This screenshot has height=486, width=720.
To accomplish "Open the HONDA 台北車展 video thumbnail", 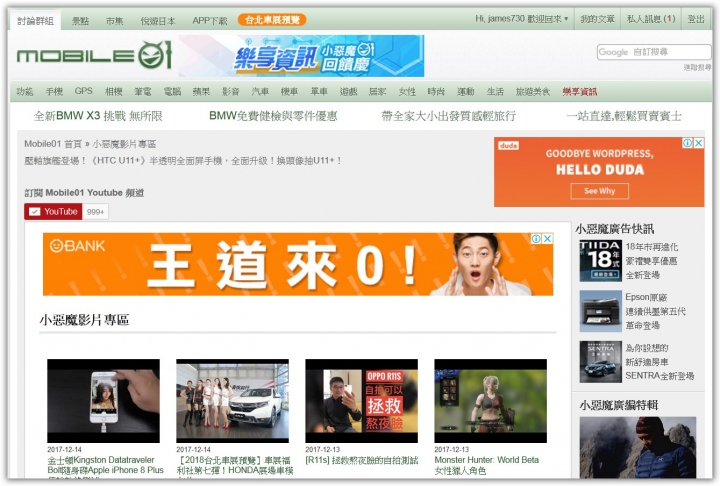I will pos(232,401).
